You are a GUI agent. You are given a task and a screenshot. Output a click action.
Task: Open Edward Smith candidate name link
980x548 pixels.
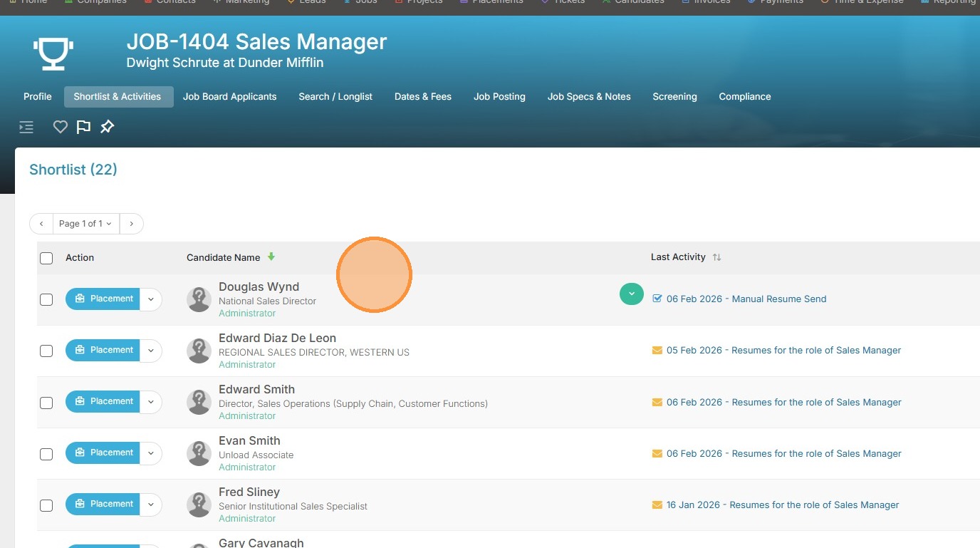(x=256, y=390)
